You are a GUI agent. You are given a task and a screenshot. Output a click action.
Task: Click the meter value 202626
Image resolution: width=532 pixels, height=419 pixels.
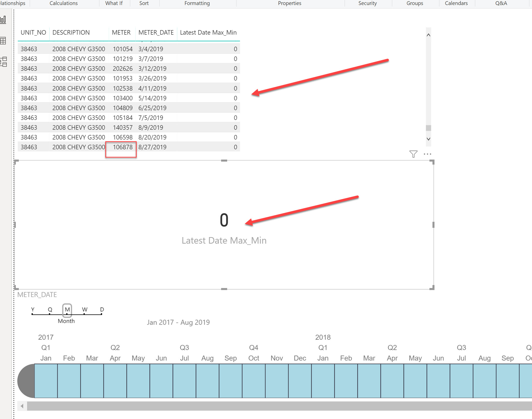click(x=123, y=69)
